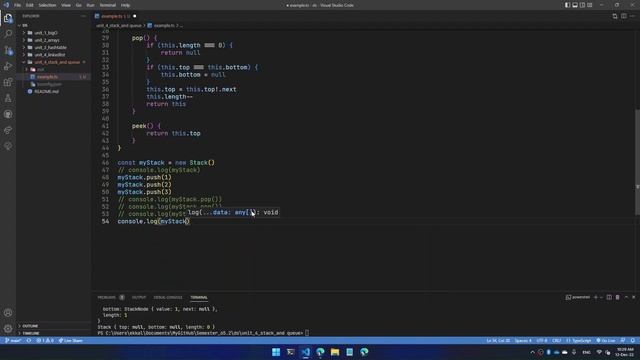This screenshot has height=360, width=640.
Task: Toggle bottom panel layout button
Action: [x=575, y=5]
